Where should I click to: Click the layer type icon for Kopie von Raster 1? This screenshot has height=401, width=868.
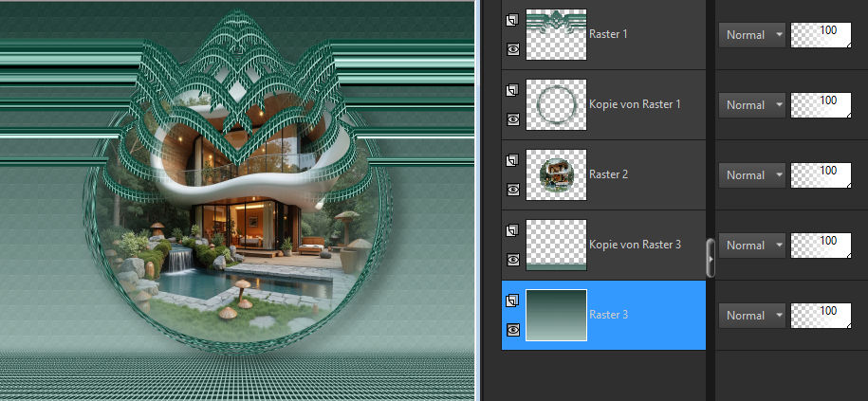[512, 90]
